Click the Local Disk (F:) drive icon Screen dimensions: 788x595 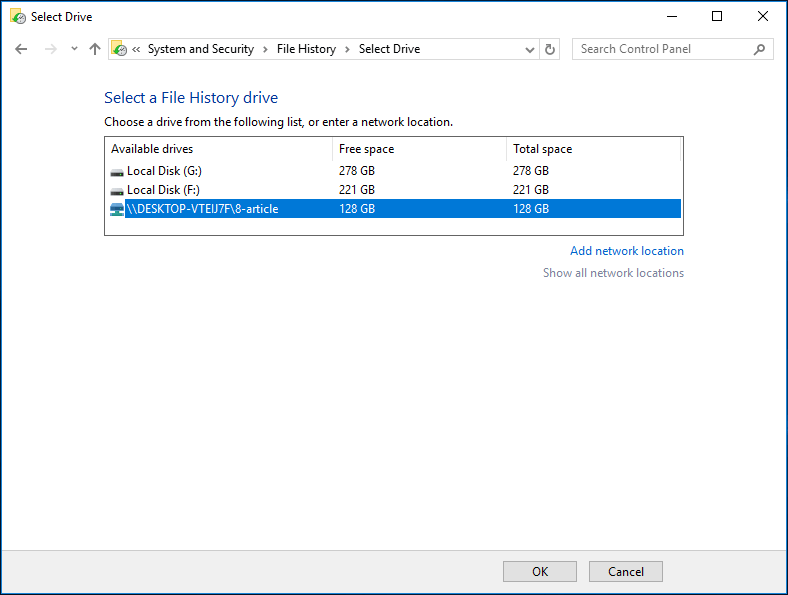tap(117, 191)
